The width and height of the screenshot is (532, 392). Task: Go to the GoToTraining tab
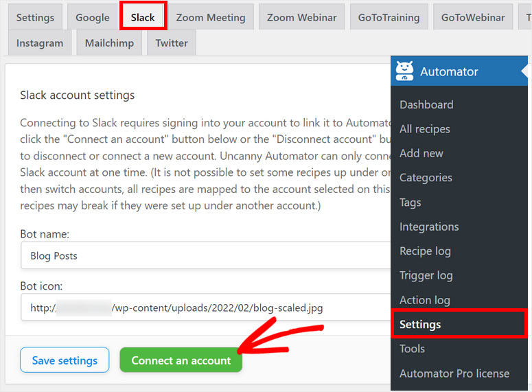click(x=389, y=17)
